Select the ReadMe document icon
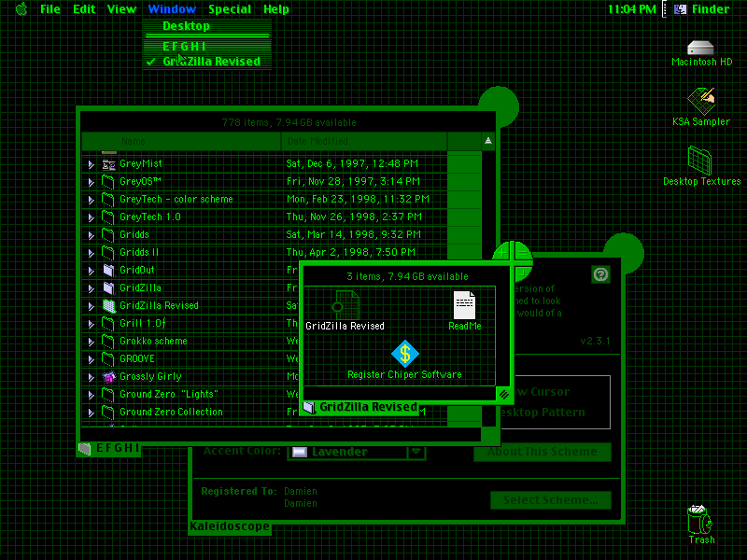This screenshot has width=747, height=560. click(464, 305)
